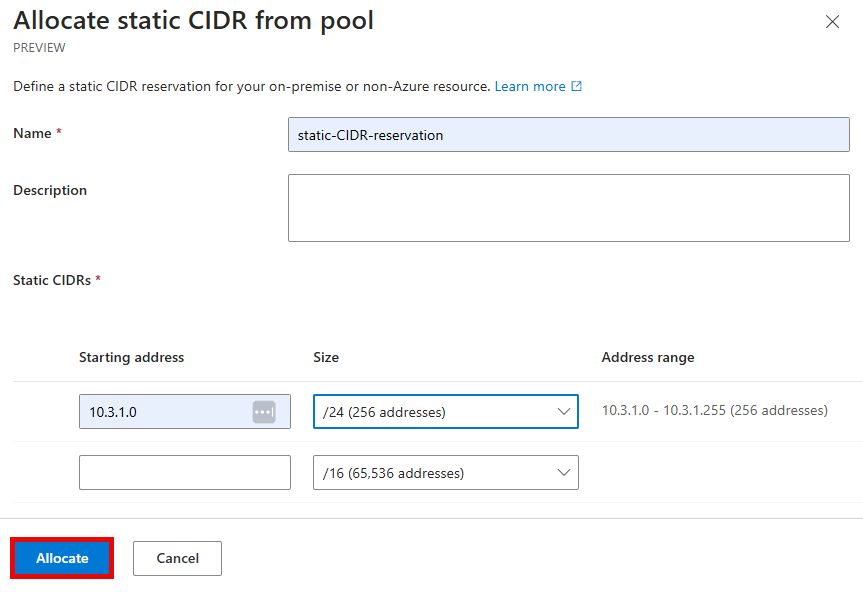Expand the chevron arrow of the /24 dropdown

(x=564, y=412)
